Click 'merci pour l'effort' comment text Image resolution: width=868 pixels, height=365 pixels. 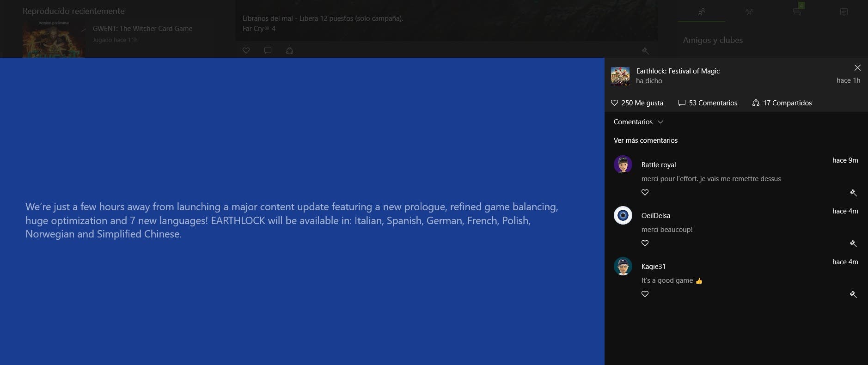tap(711, 179)
